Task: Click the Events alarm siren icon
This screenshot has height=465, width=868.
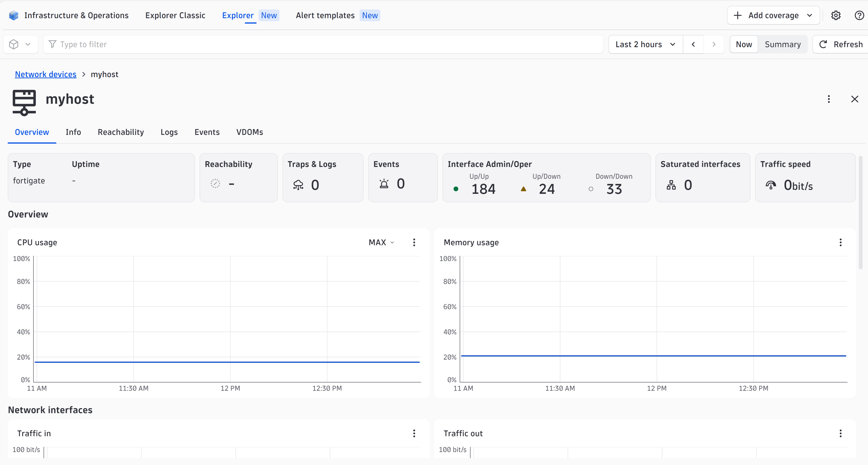Action: [384, 184]
